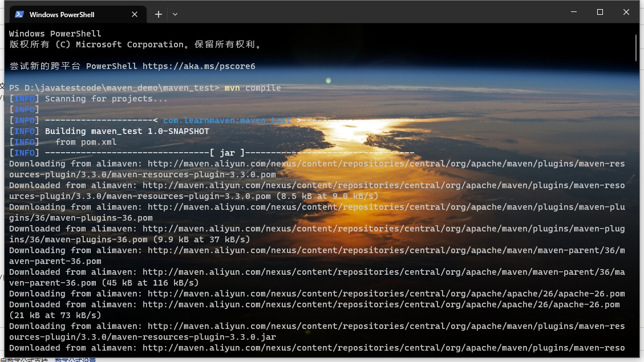Screen dimensions: 644x362
Task: Click the Downloading apache-26.pom URL line
Action: click(317, 294)
